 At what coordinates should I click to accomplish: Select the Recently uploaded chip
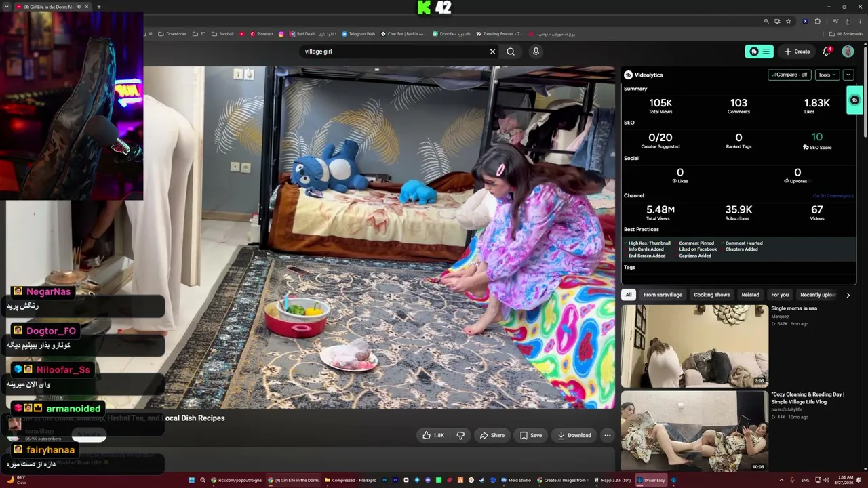(818, 295)
